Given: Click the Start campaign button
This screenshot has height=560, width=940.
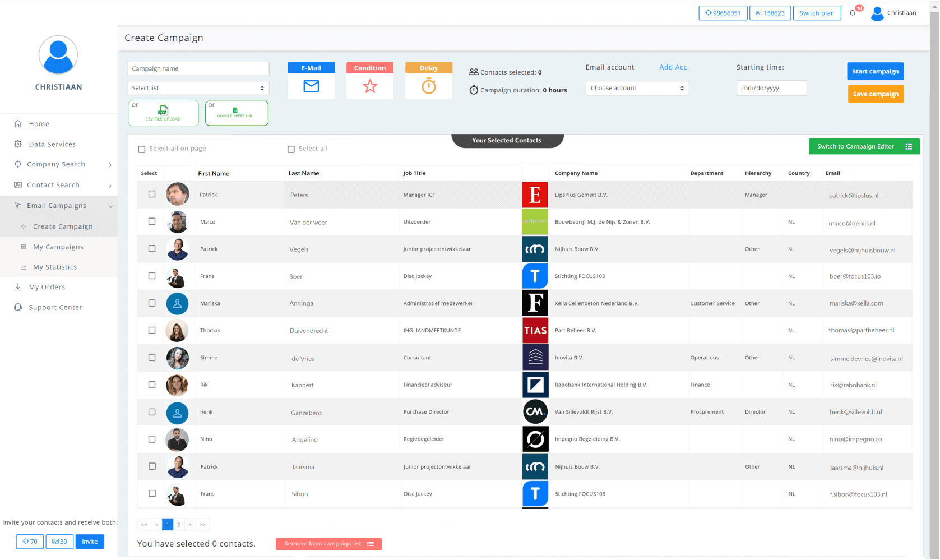Looking at the screenshot, I should tap(875, 71).
